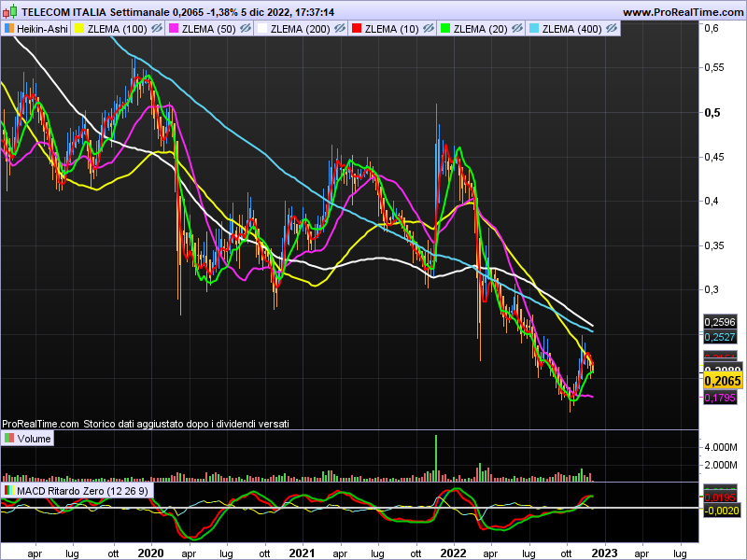Click the Heikin-Ashi legend icon
The height and width of the screenshot is (560, 747).
pos(8,29)
